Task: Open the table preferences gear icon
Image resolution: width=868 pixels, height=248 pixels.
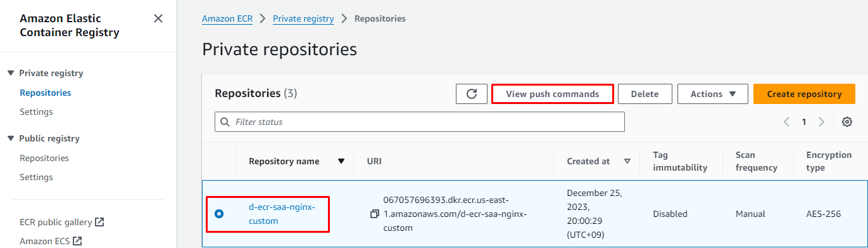Action: pos(847,122)
